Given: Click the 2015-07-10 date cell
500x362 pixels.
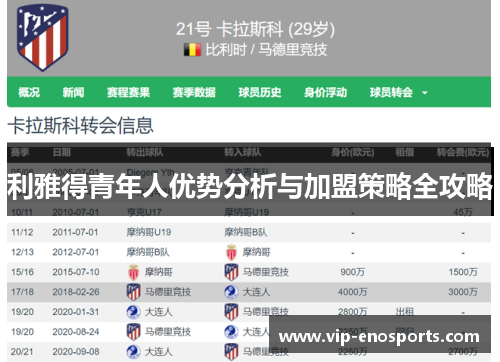Looking at the screenshot, I should (76, 272).
